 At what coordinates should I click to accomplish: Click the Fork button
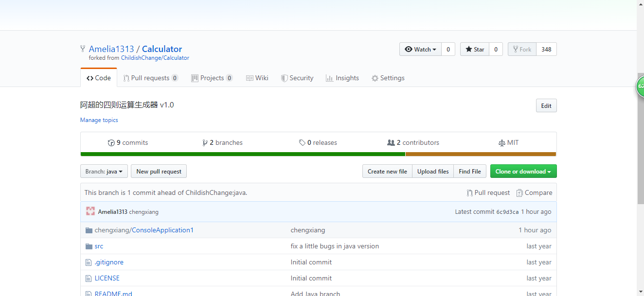522,49
